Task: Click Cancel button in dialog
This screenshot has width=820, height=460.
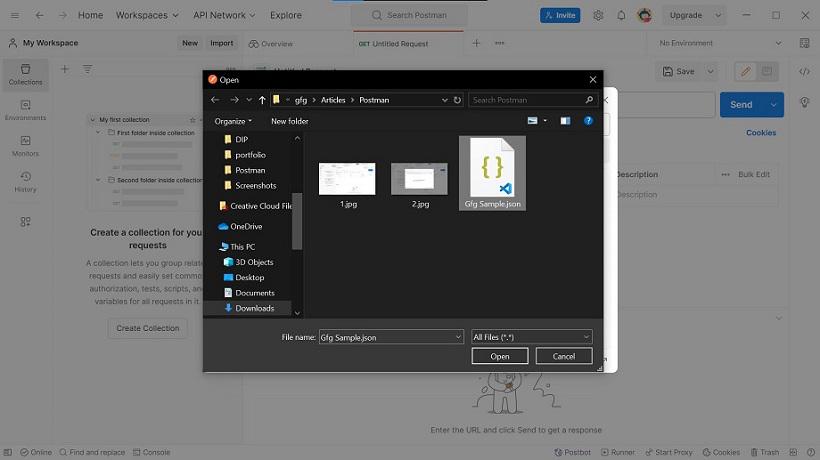Action: click(x=564, y=356)
